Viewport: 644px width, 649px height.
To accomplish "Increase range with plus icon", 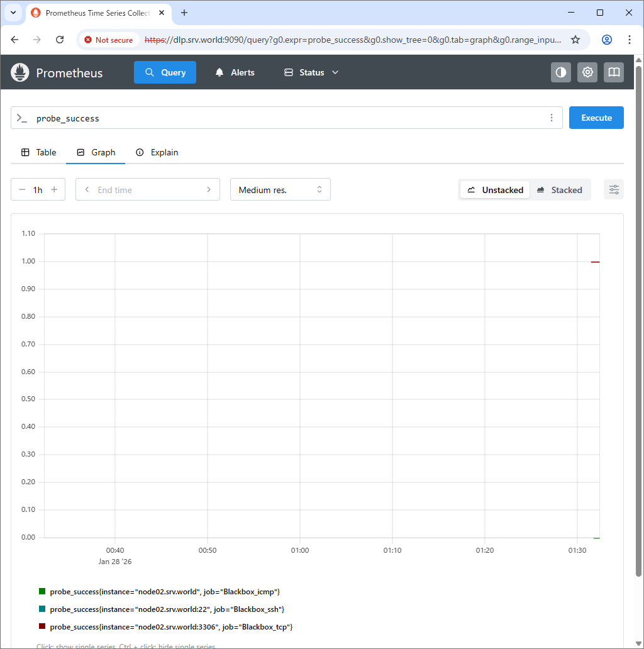I will pos(54,189).
